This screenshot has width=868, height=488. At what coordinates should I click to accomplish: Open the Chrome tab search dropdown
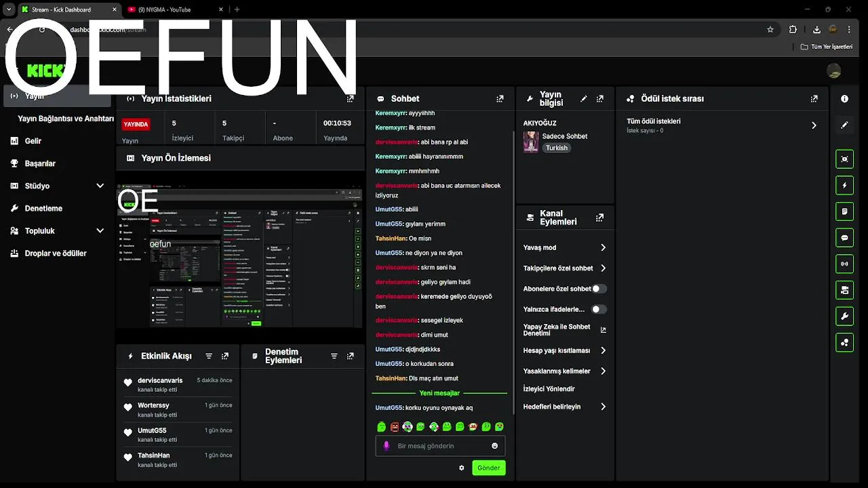point(9,9)
